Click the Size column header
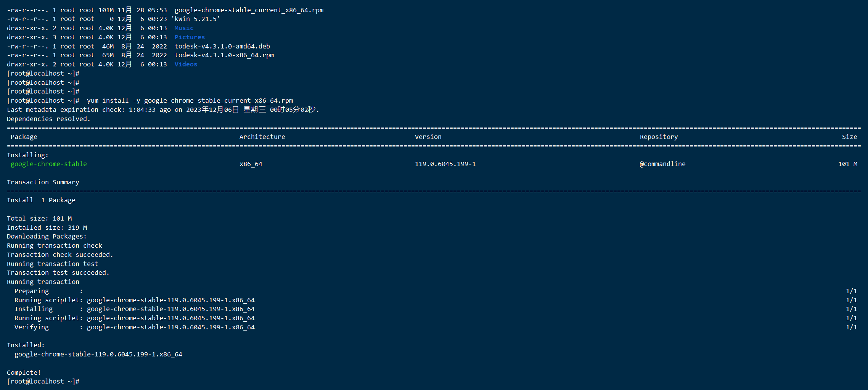Screen dimensions: 868x390 click(x=850, y=137)
